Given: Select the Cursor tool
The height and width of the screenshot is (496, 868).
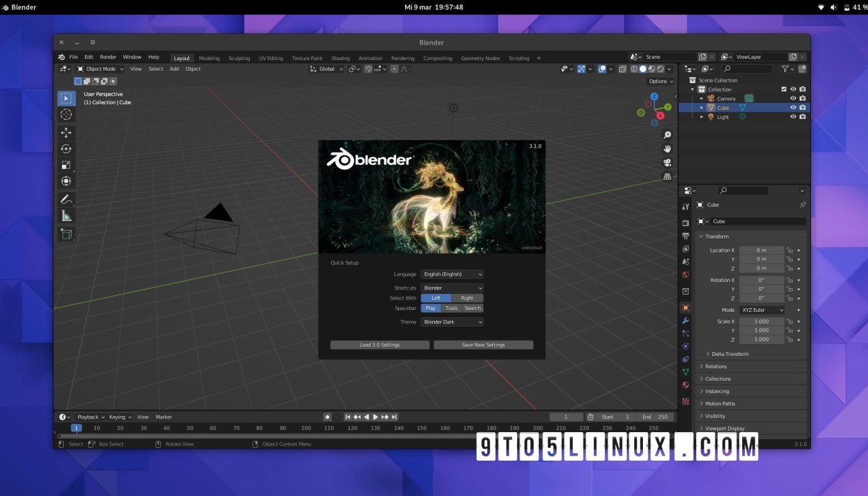Looking at the screenshot, I should point(66,115).
